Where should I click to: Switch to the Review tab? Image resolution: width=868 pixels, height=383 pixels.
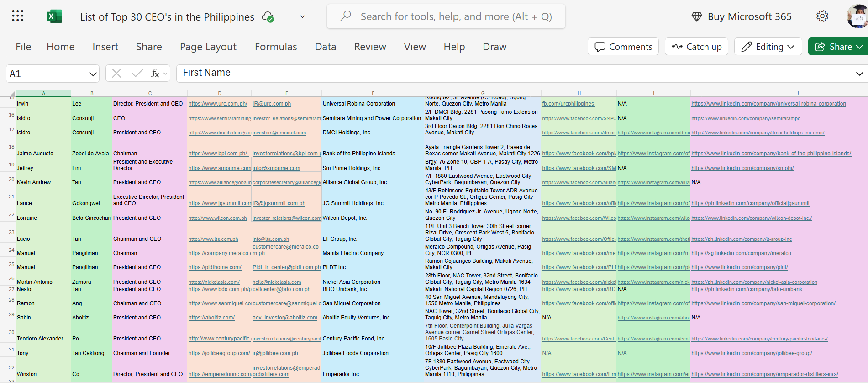point(370,47)
